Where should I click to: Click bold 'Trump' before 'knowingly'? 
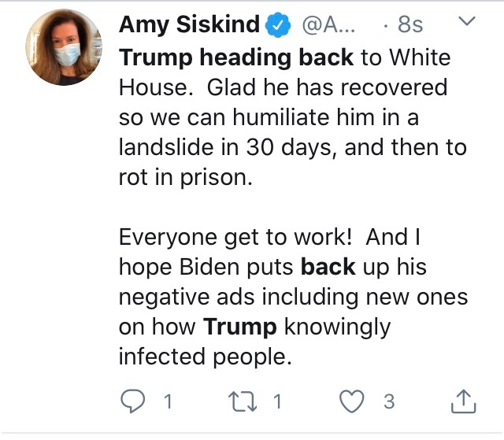tap(239, 327)
